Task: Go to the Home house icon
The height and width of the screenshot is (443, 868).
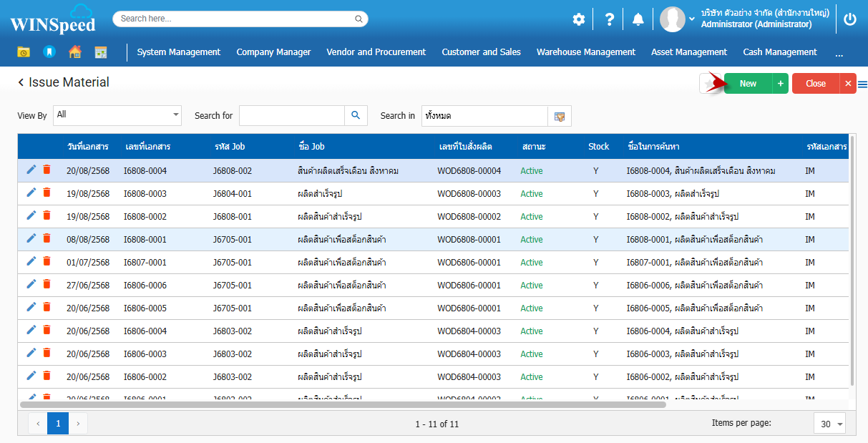Action: click(x=74, y=52)
